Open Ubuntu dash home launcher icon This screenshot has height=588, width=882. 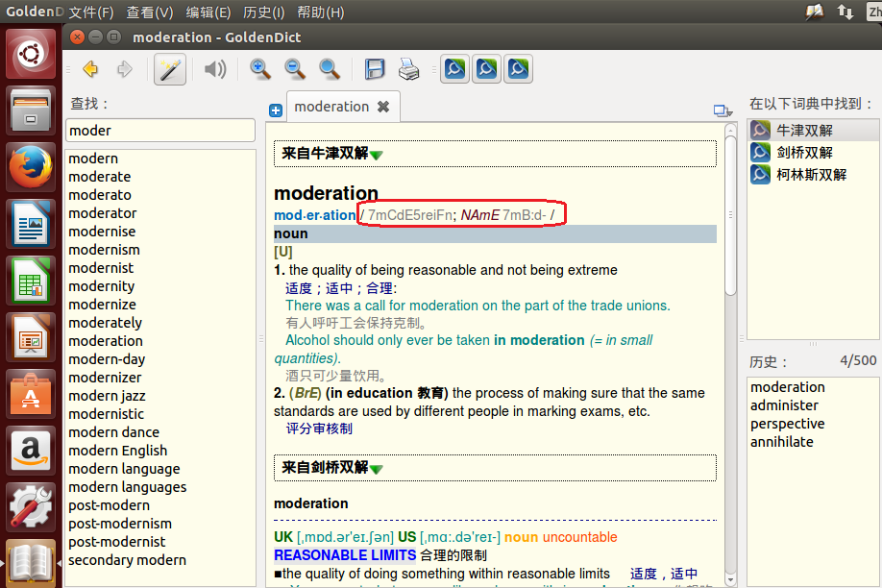pos(31,55)
